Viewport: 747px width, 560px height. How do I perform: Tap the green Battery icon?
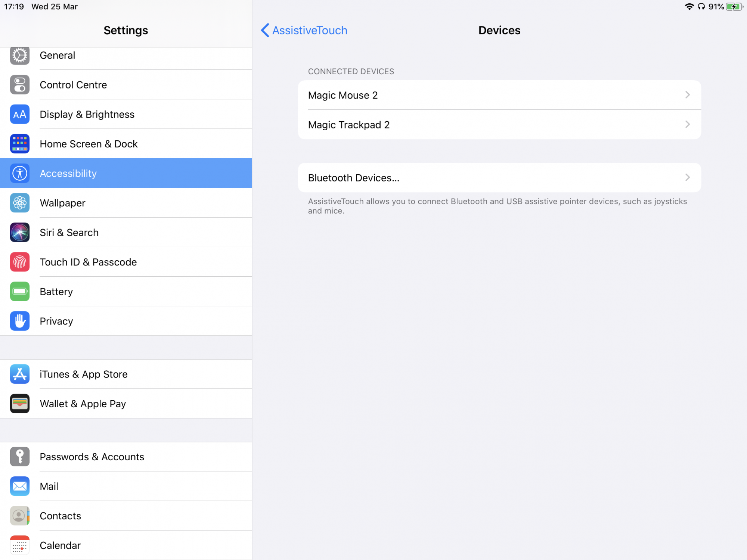point(20,291)
